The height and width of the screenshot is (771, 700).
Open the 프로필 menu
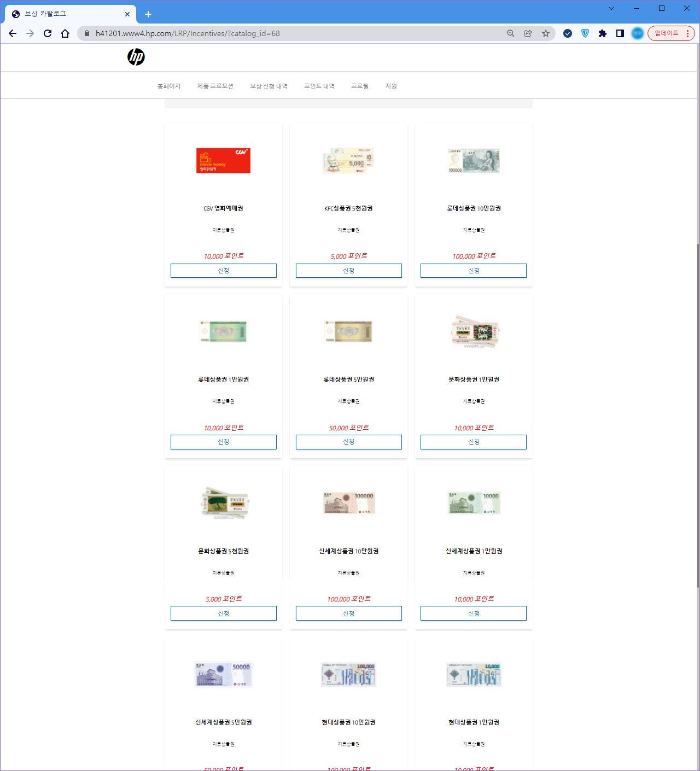tap(360, 86)
